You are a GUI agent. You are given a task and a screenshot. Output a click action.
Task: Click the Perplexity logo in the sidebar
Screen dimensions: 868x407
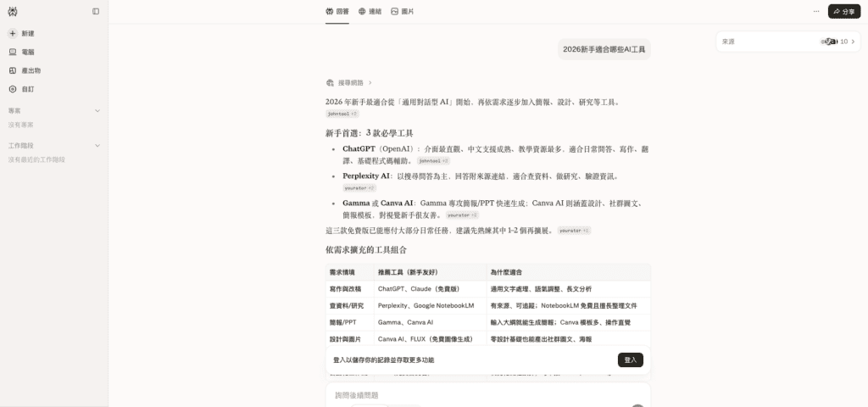pos(13,11)
